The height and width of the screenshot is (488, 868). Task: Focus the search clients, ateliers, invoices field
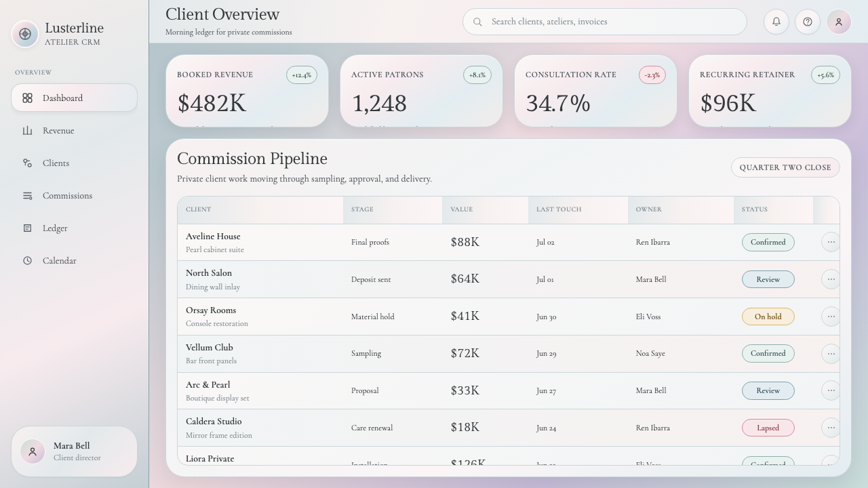click(605, 22)
